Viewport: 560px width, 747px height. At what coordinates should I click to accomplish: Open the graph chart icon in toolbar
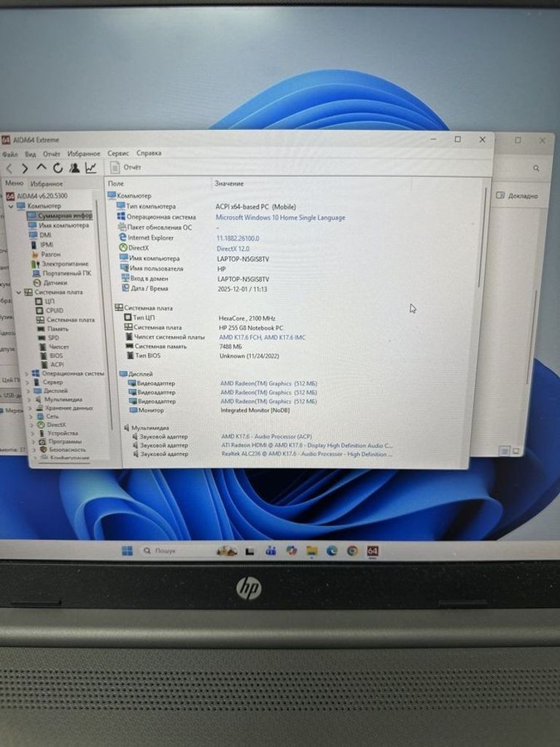tap(90, 169)
